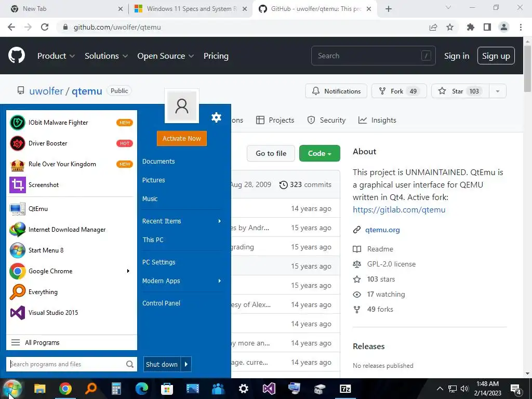Switch to Chrome on the taskbar
532x399 pixels.
(x=65, y=389)
